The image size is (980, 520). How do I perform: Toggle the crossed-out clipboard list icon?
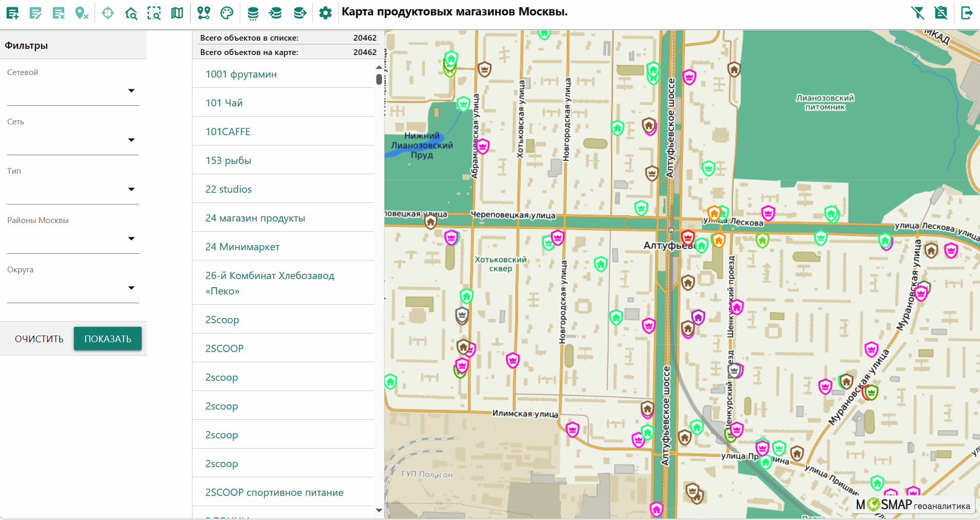click(940, 13)
